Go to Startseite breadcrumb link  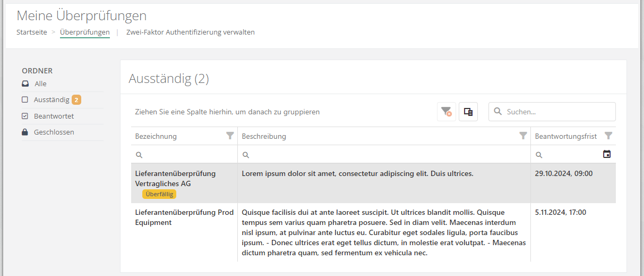pyautogui.click(x=31, y=32)
